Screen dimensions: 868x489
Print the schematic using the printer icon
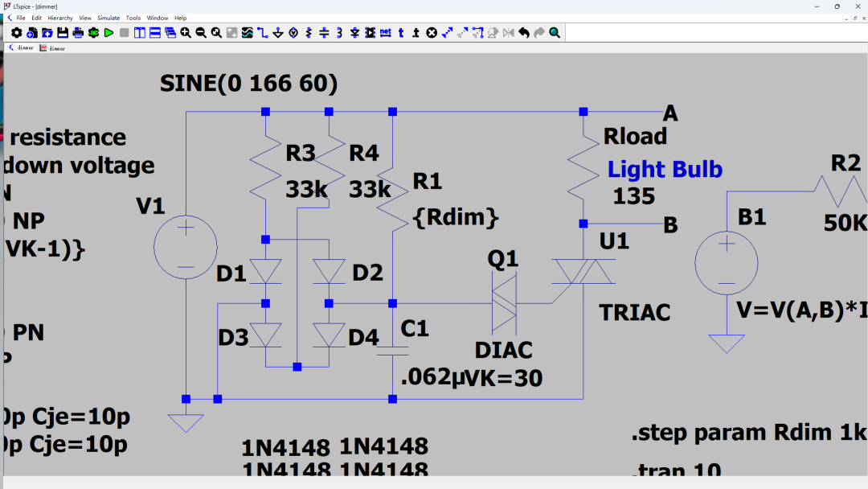(78, 33)
